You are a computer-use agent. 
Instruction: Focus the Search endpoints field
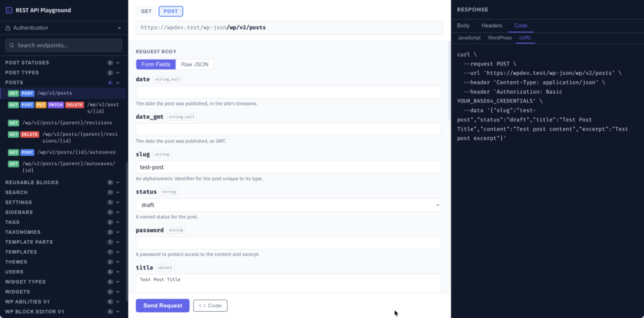(64, 45)
